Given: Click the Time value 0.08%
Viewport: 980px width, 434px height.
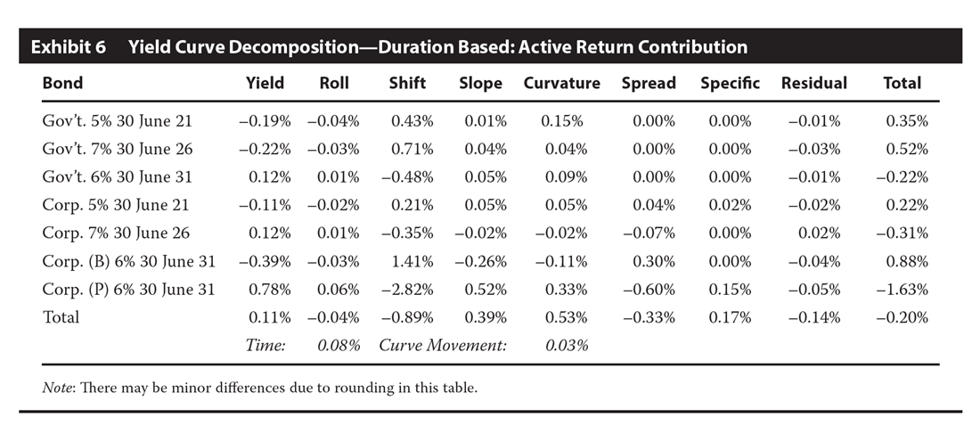Looking at the screenshot, I should 339,346.
